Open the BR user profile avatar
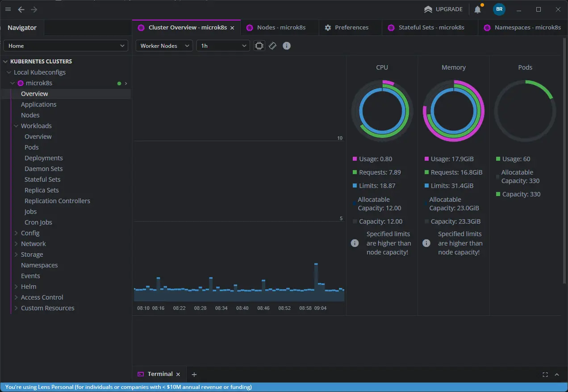The height and width of the screenshot is (392, 568). 499,9
